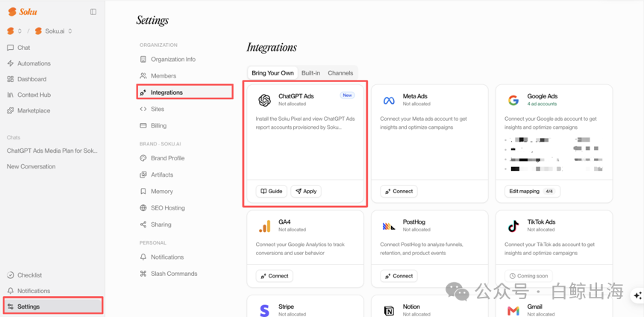Connect Meta Ads account
This screenshot has height=317, width=644.
pyautogui.click(x=398, y=192)
